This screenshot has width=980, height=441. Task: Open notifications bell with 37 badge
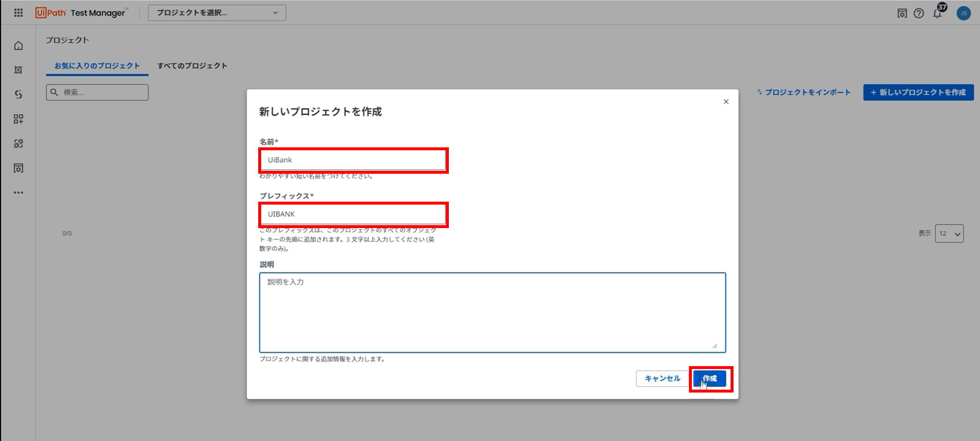click(938, 12)
